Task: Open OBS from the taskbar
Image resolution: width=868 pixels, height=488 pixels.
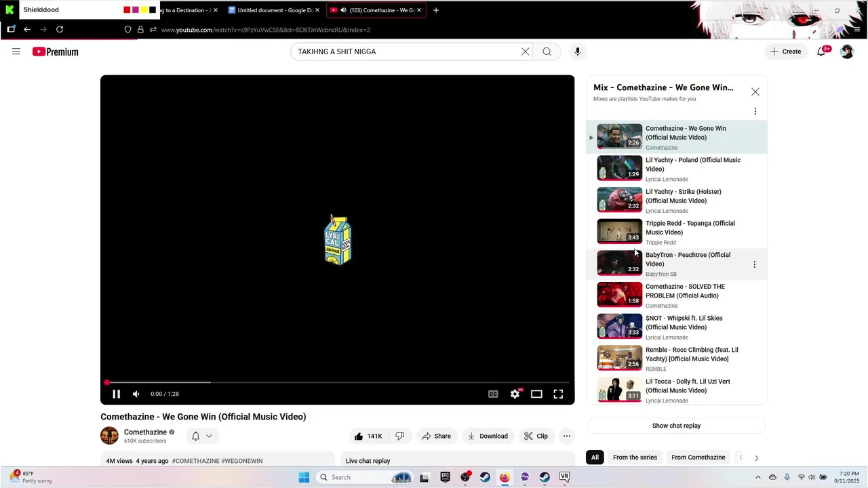Action: (x=465, y=477)
